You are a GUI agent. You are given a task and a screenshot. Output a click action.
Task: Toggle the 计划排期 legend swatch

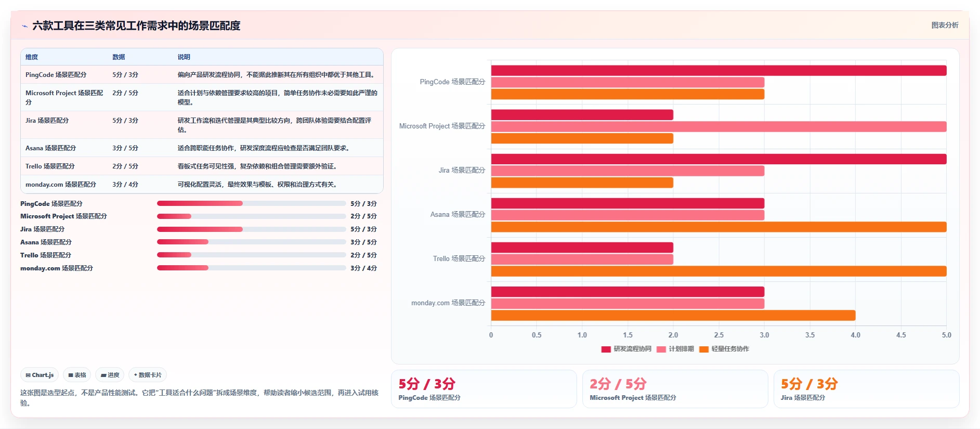tap(661, 349)
